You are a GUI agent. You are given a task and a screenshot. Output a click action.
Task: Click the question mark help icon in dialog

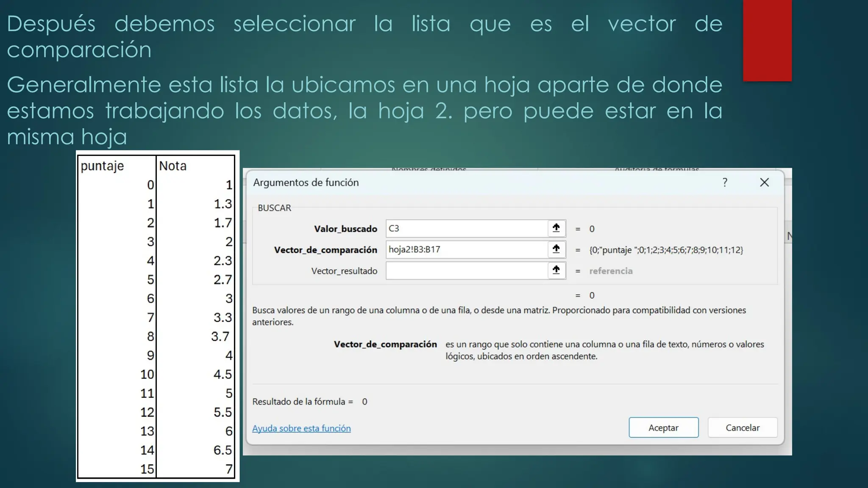[x=725, y=183]
